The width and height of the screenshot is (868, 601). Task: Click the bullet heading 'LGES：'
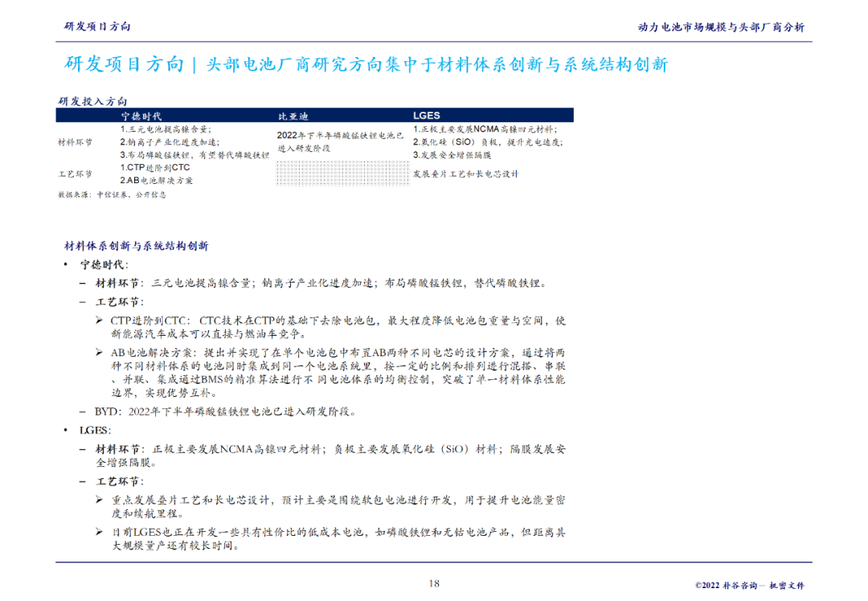coord(95,431)
